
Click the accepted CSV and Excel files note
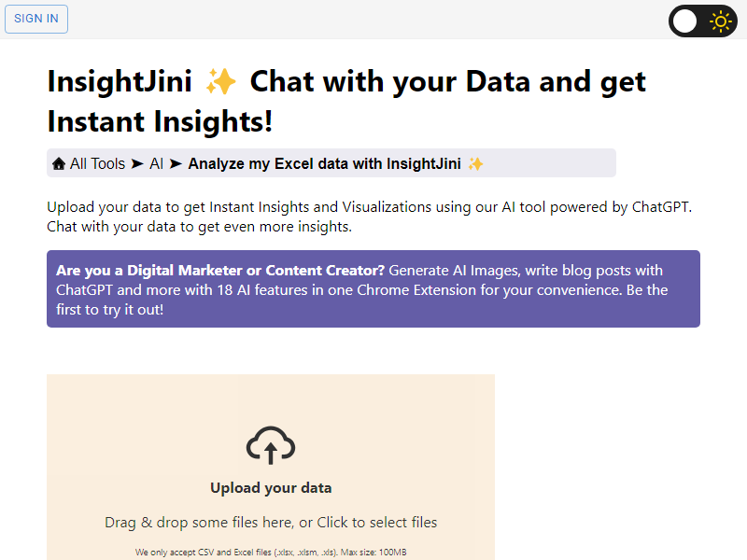(271, 552)
